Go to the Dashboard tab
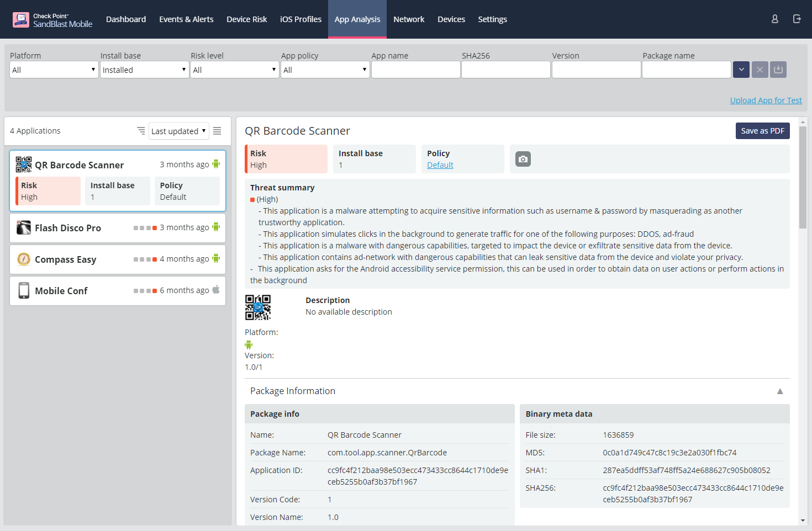 (x=126, y=19)
